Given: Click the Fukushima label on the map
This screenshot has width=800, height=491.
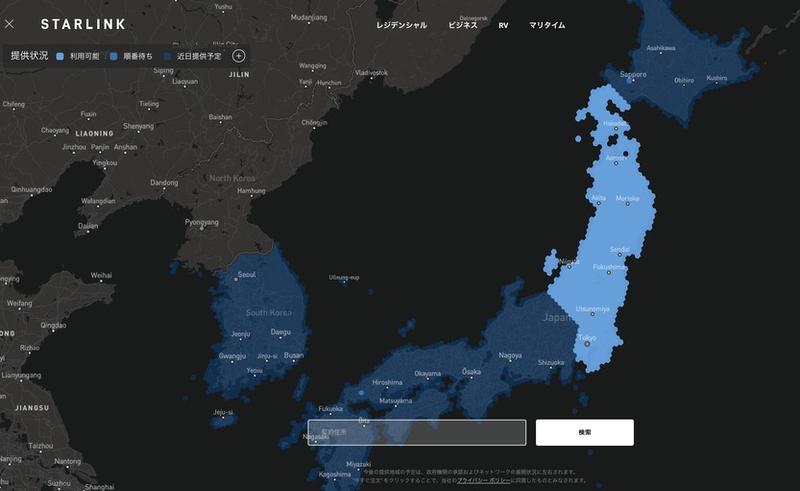Looking at the screenshot, I should (x=609, y=267).
